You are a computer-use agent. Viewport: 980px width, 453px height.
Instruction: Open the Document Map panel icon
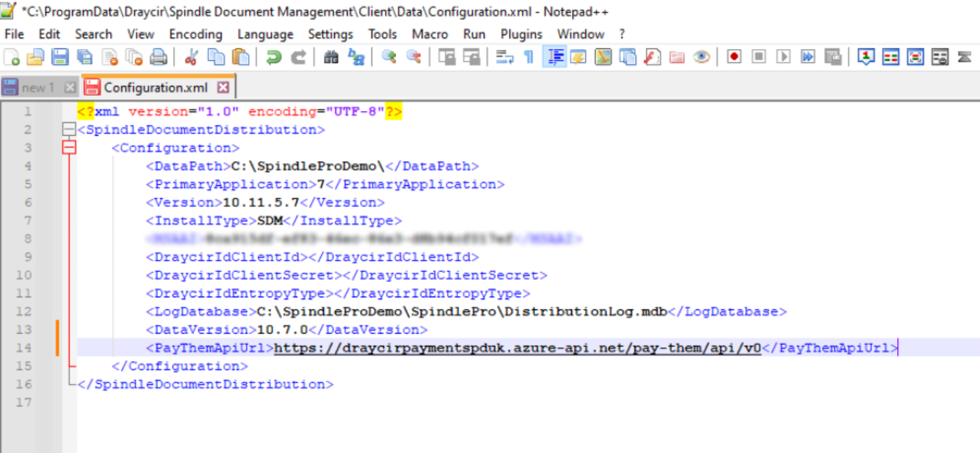[603, 57]
